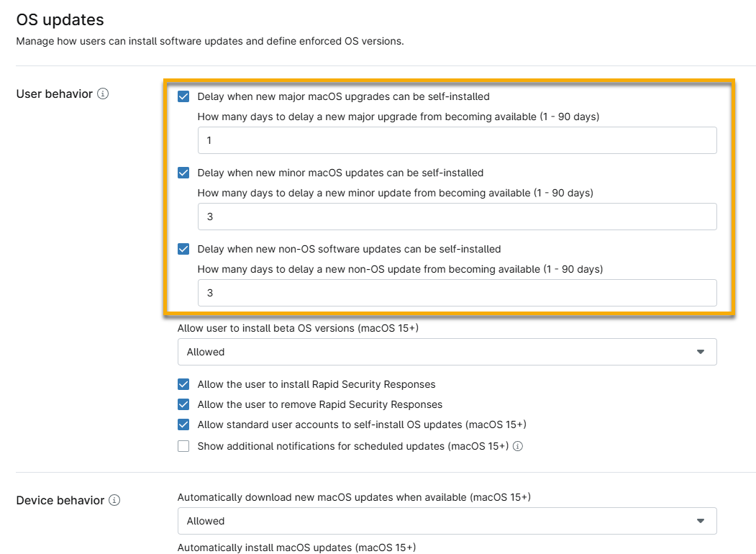Disable removing Rapid Security Responses
Image resolution: width=756 pixels, height=554 pixels.
(183, 404)
